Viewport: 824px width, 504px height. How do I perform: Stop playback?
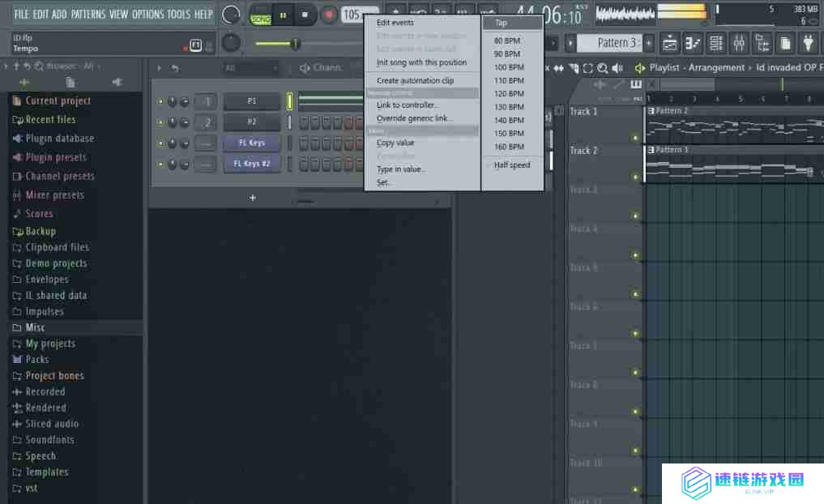pyautogui.click(x=305, y=15)
